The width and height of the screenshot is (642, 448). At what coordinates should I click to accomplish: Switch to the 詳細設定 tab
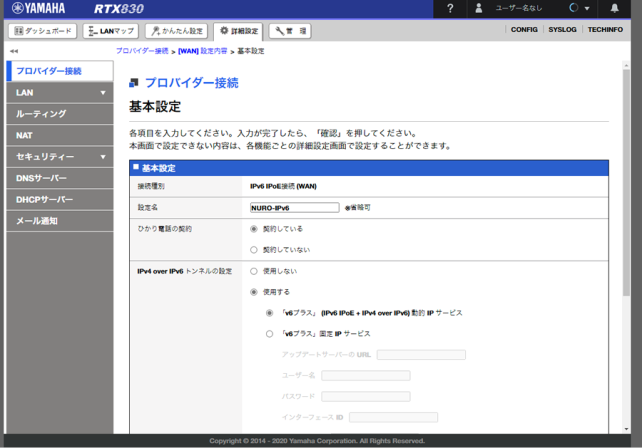point(239,31)
